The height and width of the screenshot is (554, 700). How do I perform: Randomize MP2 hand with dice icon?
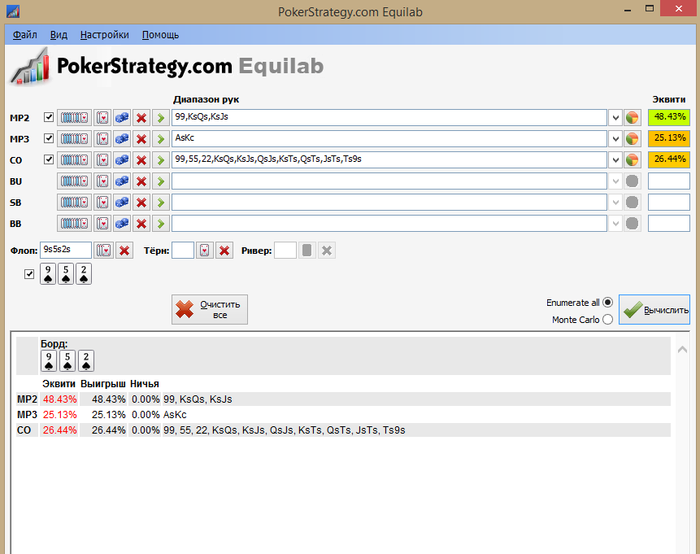tap(122, 118)
